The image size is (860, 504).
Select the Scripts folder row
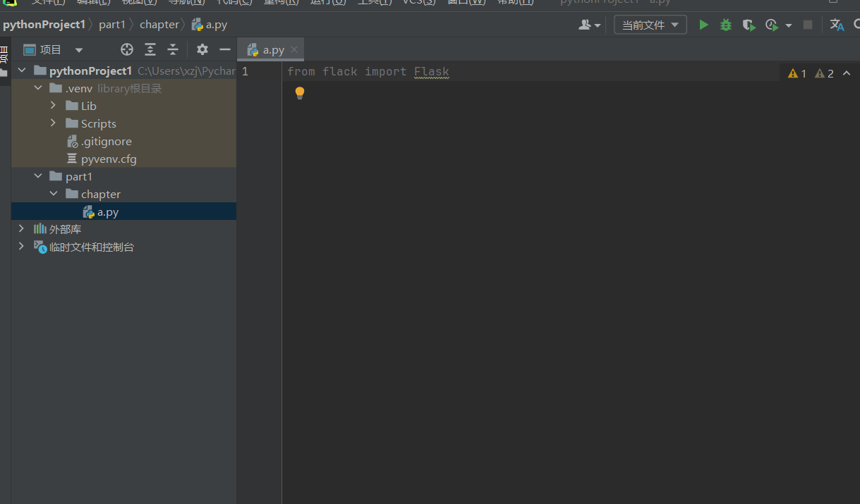pyautogui.click(x=123, y=123)
